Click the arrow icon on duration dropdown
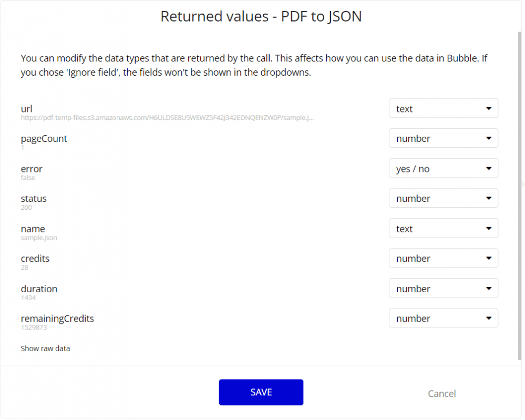This screenshot has height=420, width=525. [489, 289]
